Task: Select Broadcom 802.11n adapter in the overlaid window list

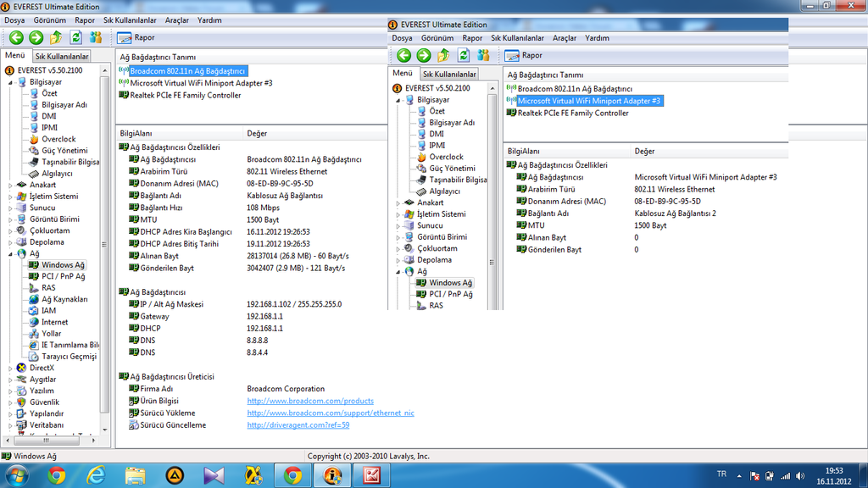Action: [575, 88]
